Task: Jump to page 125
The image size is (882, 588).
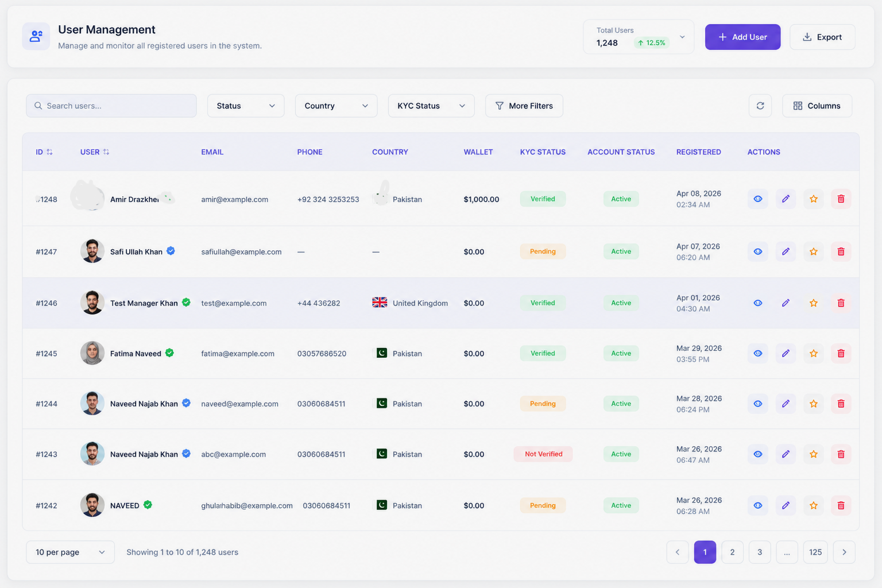Action: tap(815, 552)
